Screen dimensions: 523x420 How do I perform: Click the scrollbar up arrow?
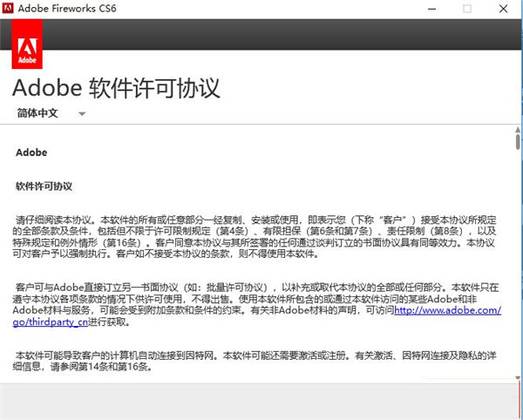517,129
